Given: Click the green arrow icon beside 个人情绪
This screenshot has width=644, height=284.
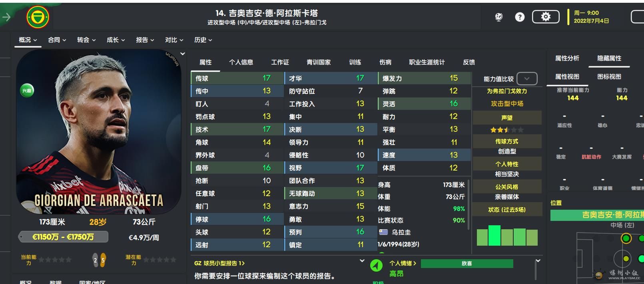Looking at the screenshot, I should click(376, 266).
